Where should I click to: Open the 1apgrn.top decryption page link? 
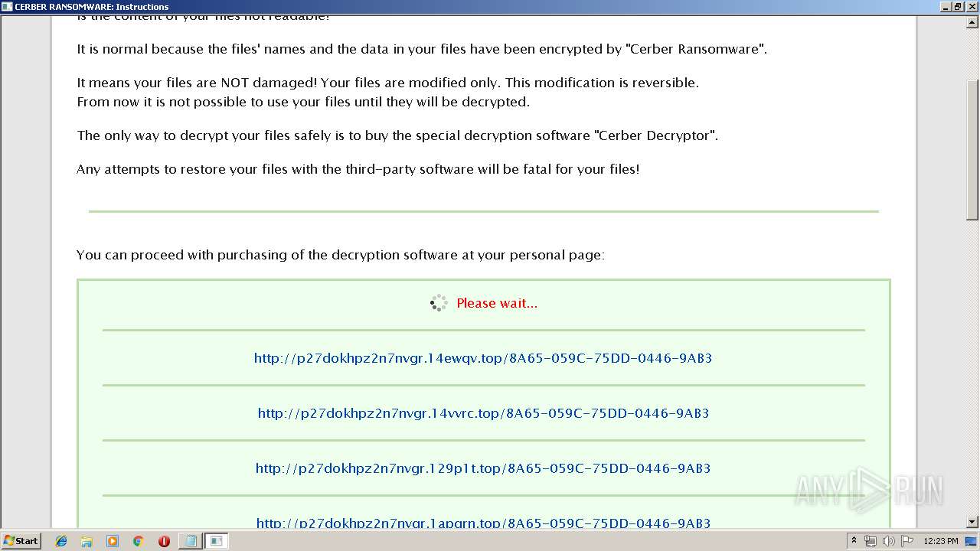483,523
